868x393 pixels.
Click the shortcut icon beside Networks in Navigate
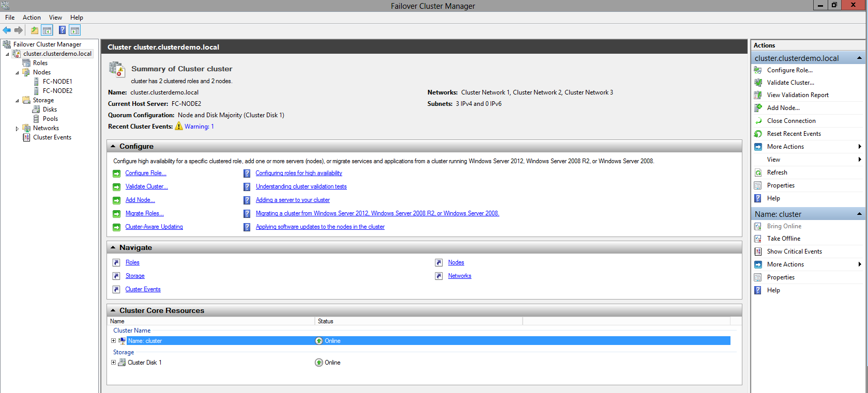click(439, 276)
